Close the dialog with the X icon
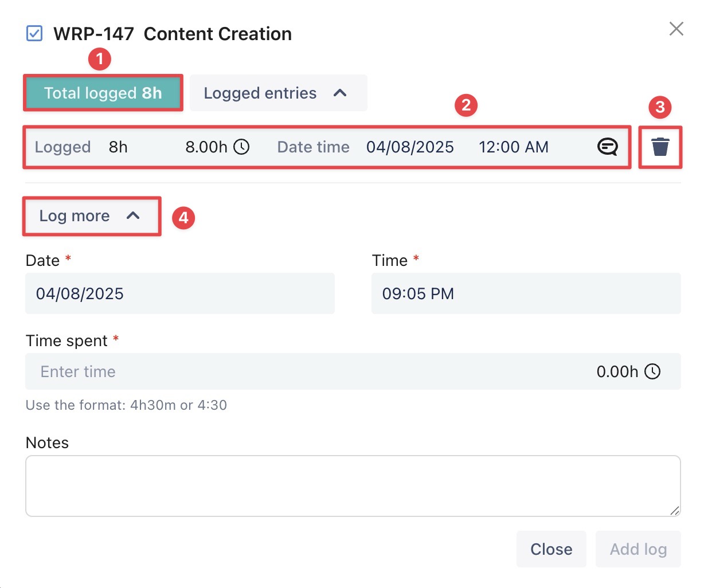The height and width of the screenshot is (588, 704). (676, 29)
